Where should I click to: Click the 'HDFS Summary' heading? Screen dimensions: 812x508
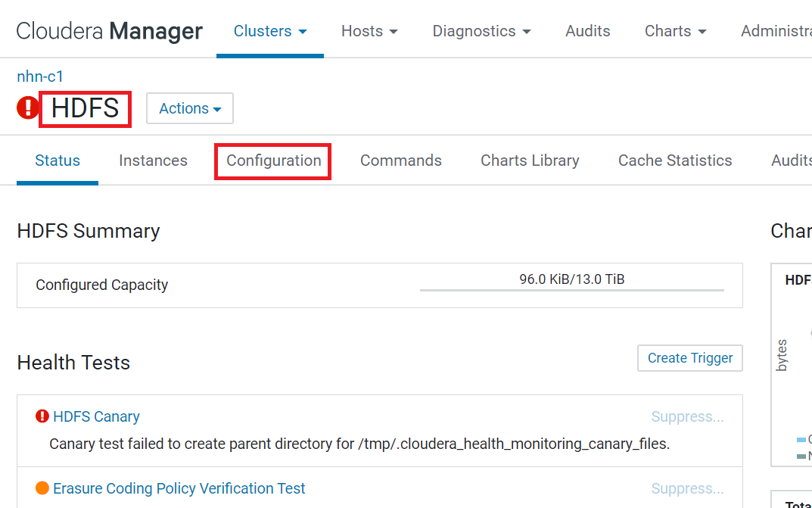pyautogui.click(x=89, y=231)
